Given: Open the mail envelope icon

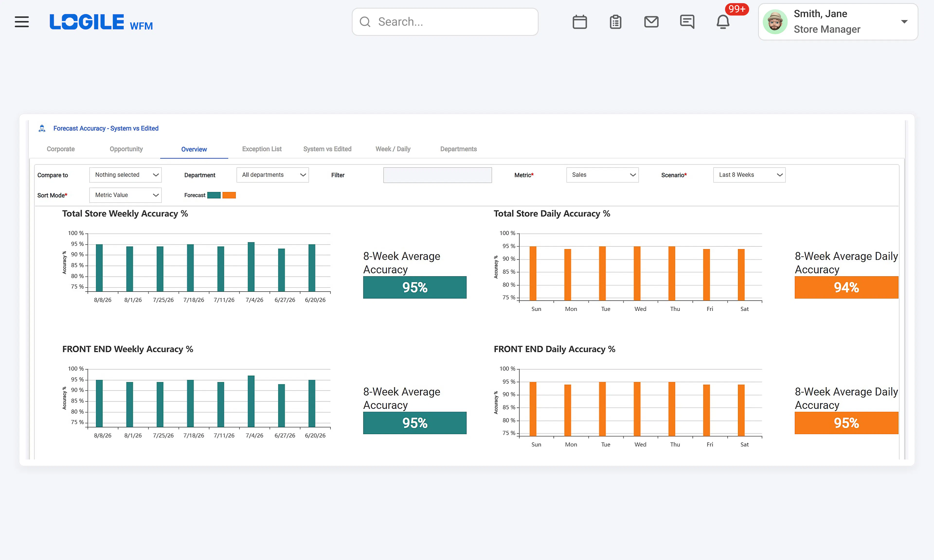Looking at the screenshot, I should 651,22.
